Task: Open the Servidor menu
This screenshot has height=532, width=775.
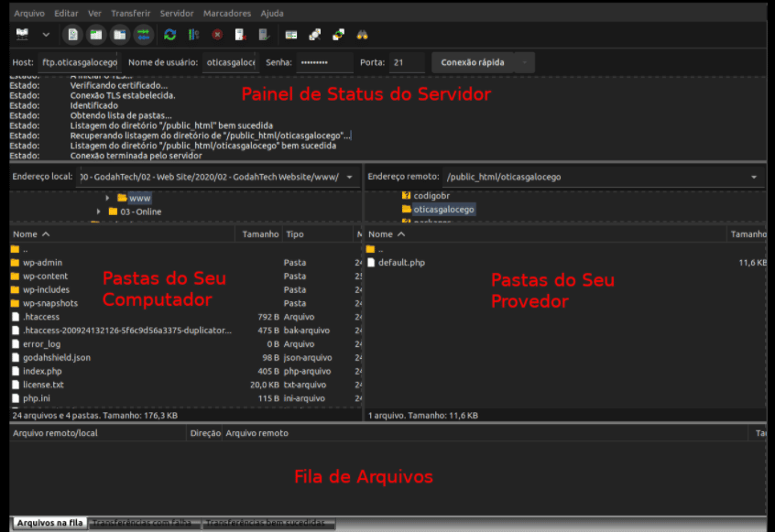Action: 177,14
